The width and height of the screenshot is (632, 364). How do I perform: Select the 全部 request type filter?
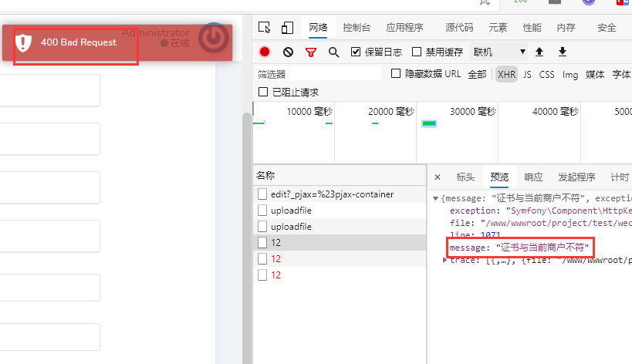[477, 74]
